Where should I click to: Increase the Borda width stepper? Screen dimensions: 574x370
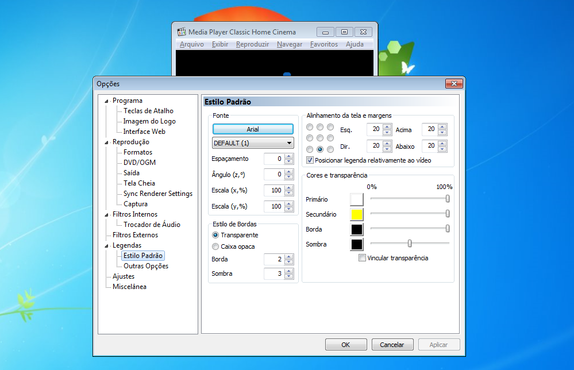point(289,257)
